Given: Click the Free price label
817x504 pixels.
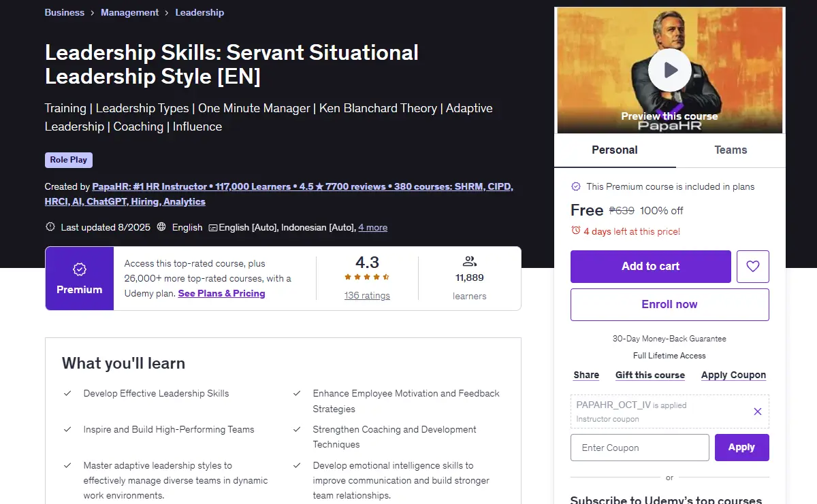Looking at the screenshot, I should (587, 210).
